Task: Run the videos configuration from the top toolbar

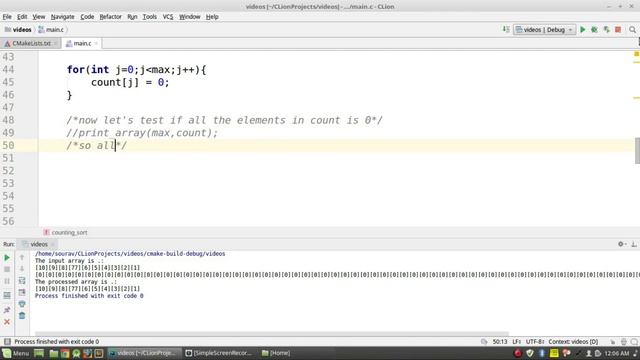Action: point(583,30)
